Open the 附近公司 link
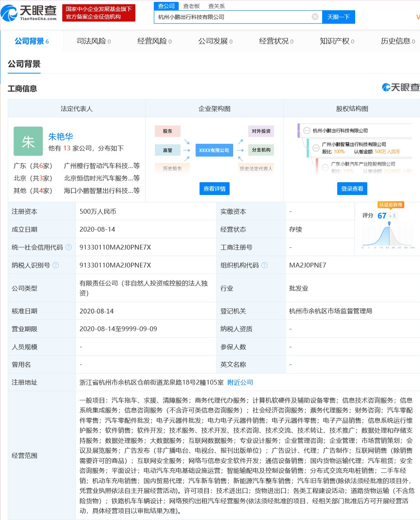 pos(239,382)
